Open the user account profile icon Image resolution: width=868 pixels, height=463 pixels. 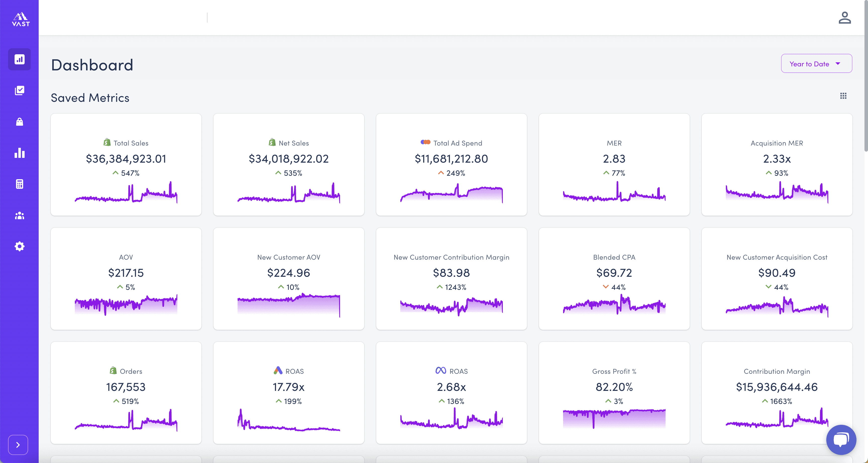pos(844,18)
